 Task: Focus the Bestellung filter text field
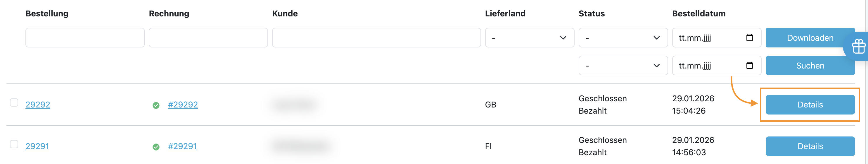[x=85, y=38]
